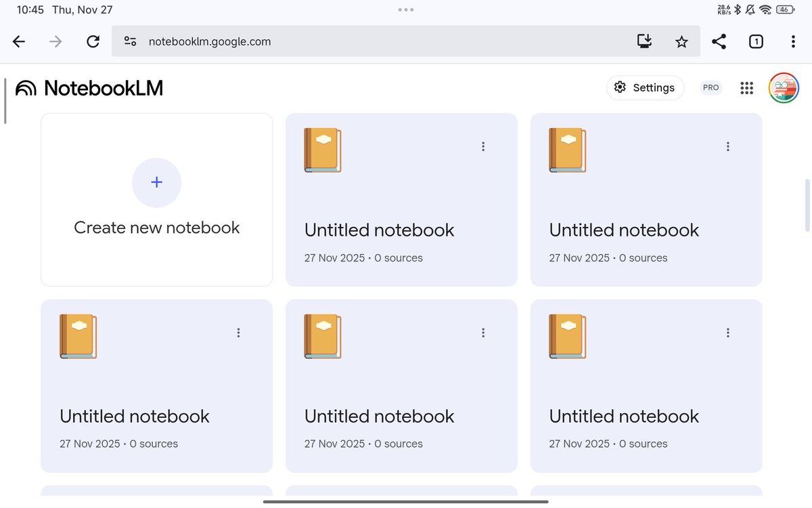The width and height of the screenshot is (812, 508).
Task: Open options menu of top-middle notebook
Action: click(482, 146)
